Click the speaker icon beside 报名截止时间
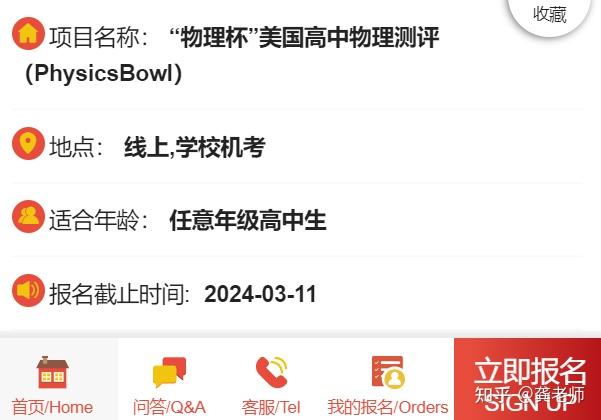Screen dimensions: 601x420 coord(28,290)
